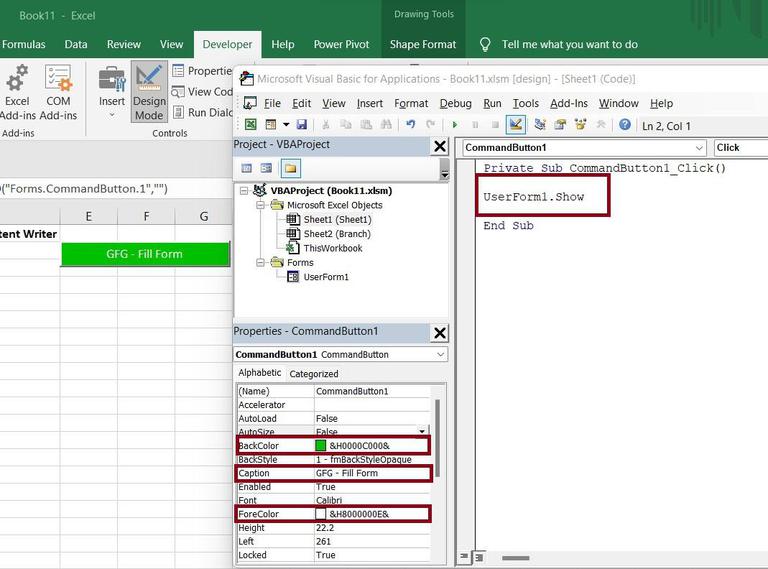Toggle Folders icon in Project pane

tap(290, 168)
